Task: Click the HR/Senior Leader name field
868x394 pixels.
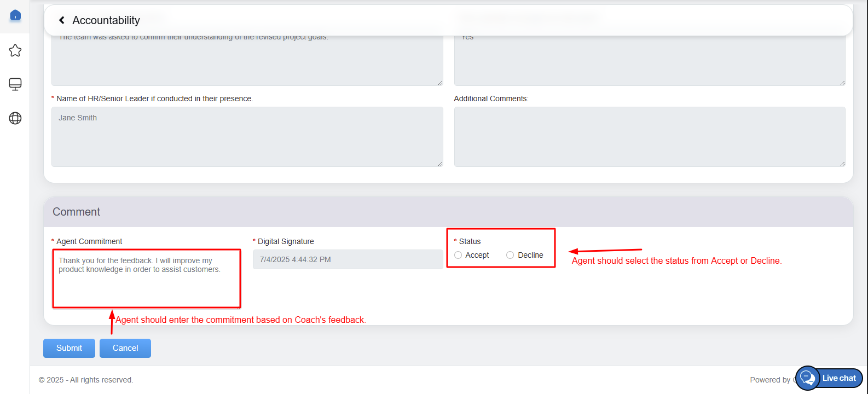Action: pos(247,137)
